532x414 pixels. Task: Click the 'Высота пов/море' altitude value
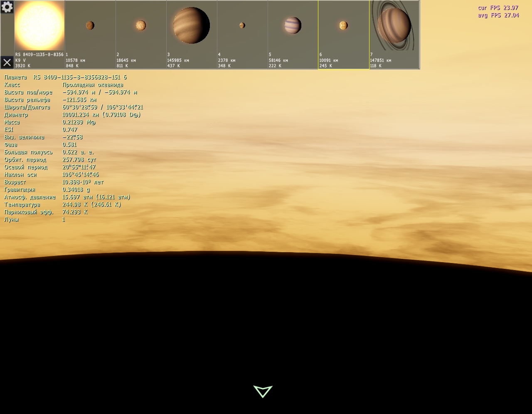[100, 92]
